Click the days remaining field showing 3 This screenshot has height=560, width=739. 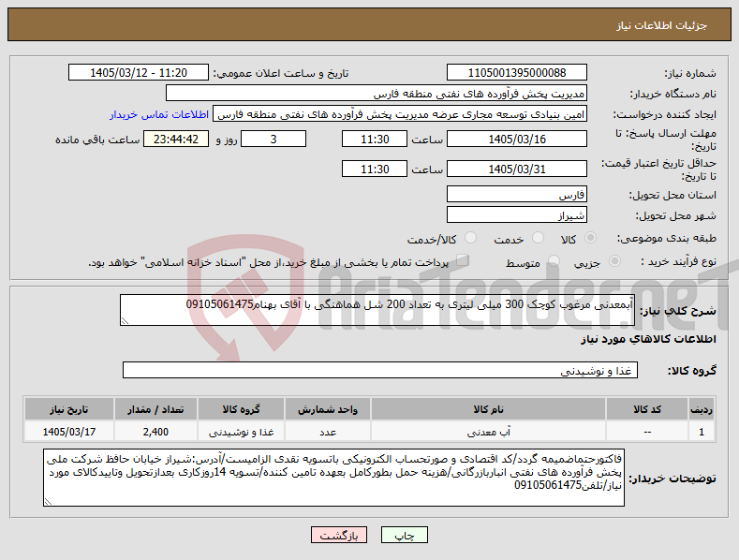(x=273, y=139)
